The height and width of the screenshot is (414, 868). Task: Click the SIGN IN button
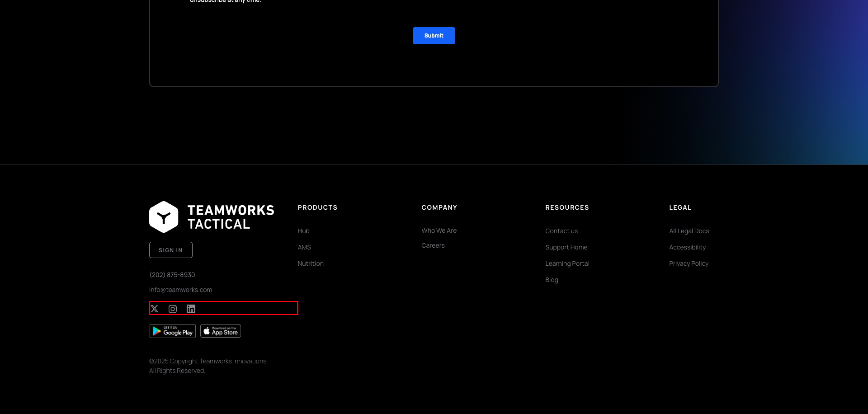[x=171, y=249]
